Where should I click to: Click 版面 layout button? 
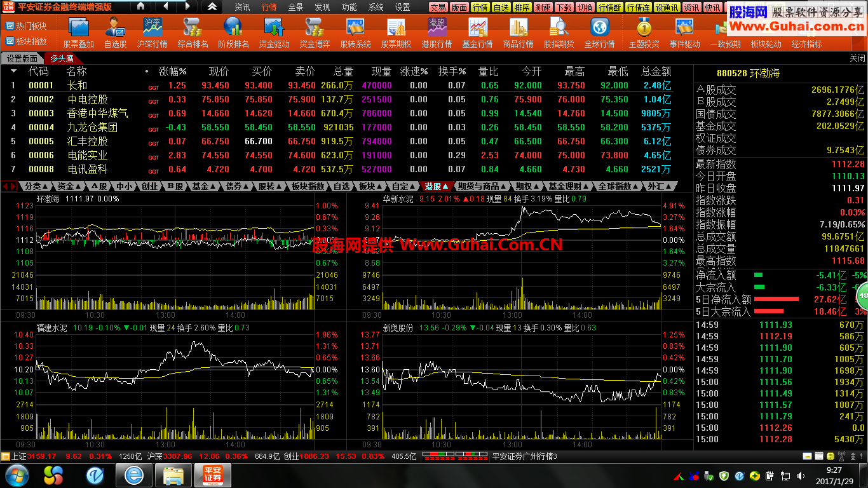[x=459, y=8]
